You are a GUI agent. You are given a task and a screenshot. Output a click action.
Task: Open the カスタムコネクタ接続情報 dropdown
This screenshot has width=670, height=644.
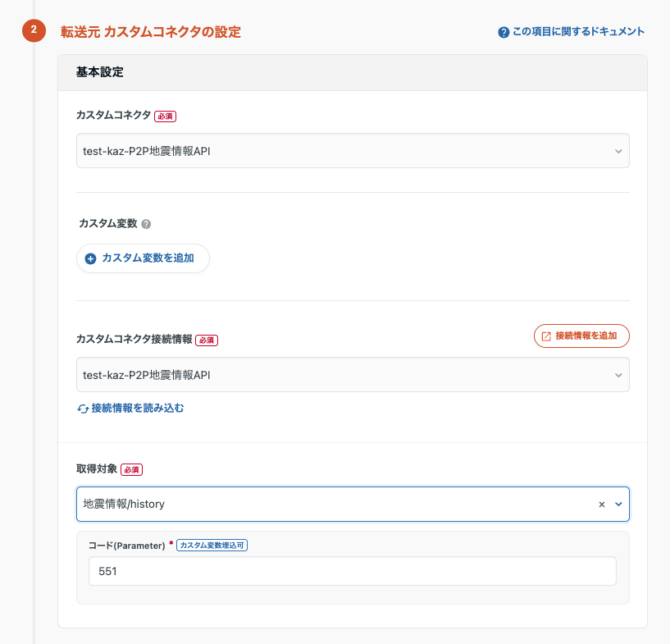[353, 375]
